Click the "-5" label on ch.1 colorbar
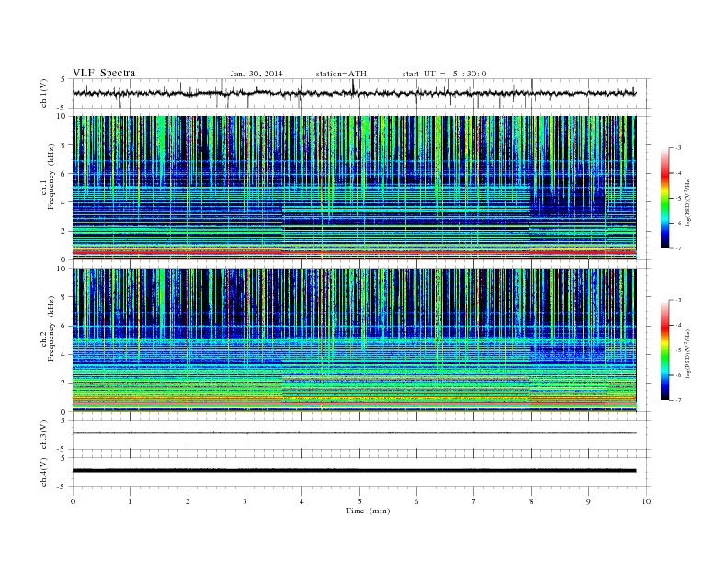728x563 pixels. pyautogui.click(x=677, y=199)
